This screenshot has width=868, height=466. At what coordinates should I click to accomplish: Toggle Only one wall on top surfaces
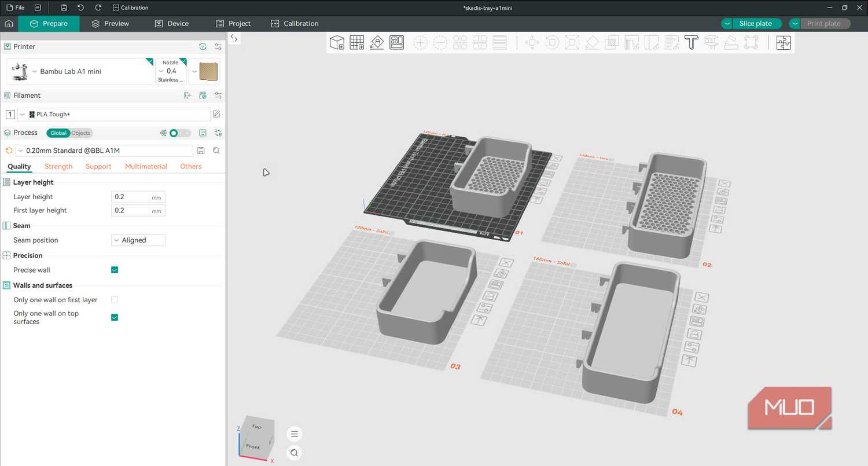pyautogui.click(x=115, y=317)
